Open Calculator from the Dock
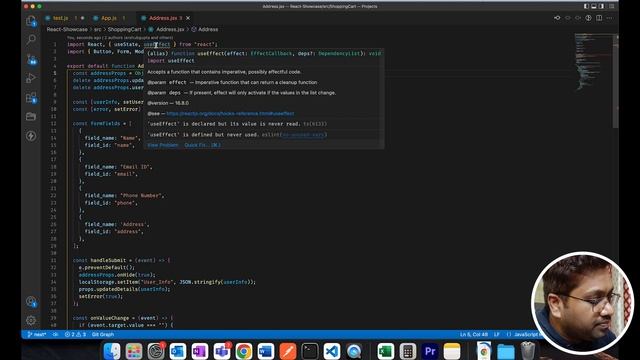The height and width of the screenshot is (360, 640). click(407, 351)
